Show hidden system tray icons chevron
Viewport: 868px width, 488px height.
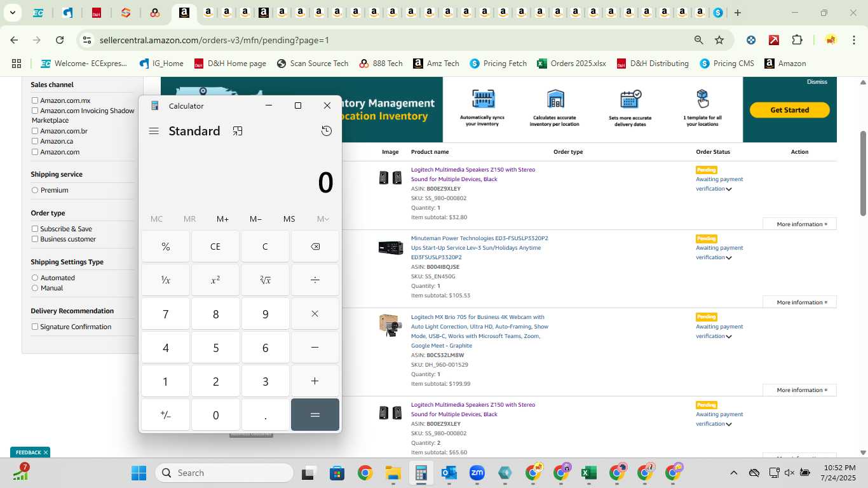coord(733,473)
